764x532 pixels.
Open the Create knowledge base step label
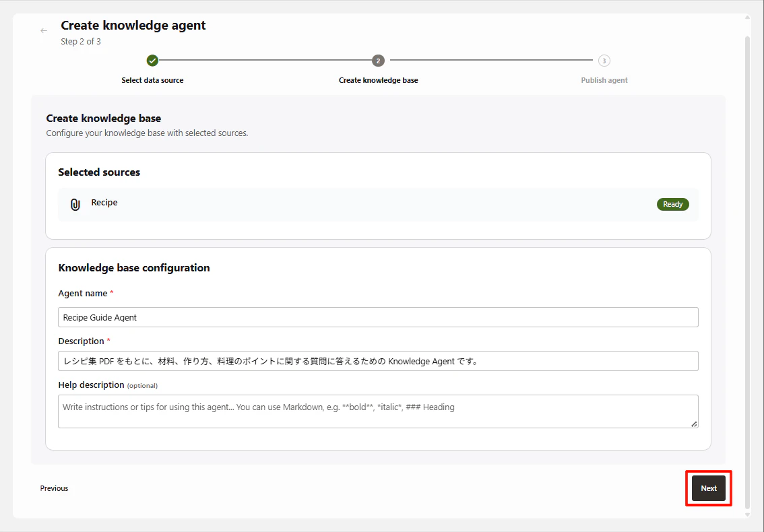pyautogui.click(x=378, y=80)
